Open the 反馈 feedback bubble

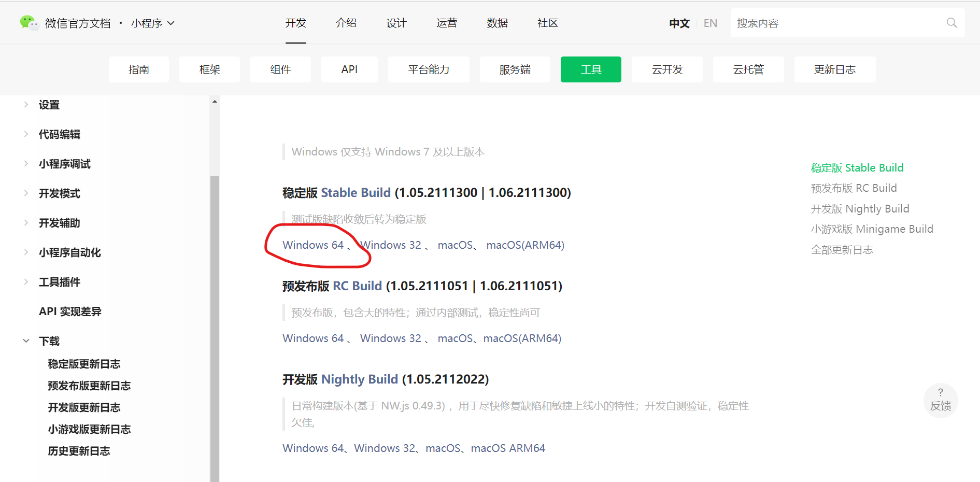[941, 400]
